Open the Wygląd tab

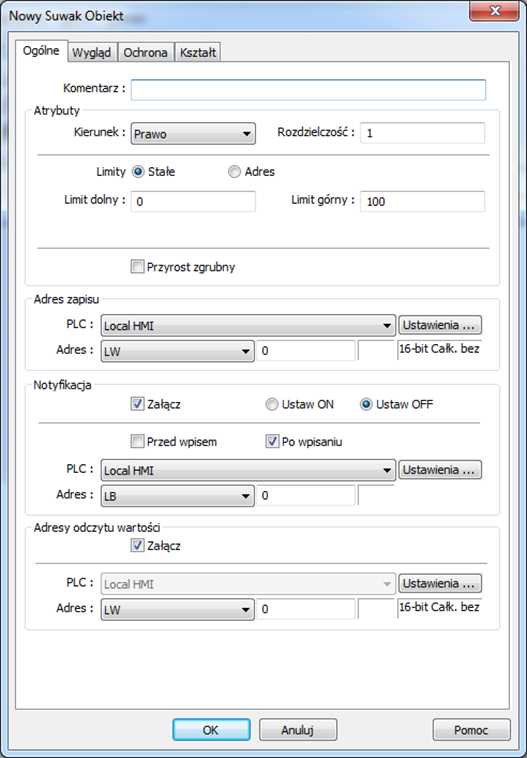(x=92, y=53)
